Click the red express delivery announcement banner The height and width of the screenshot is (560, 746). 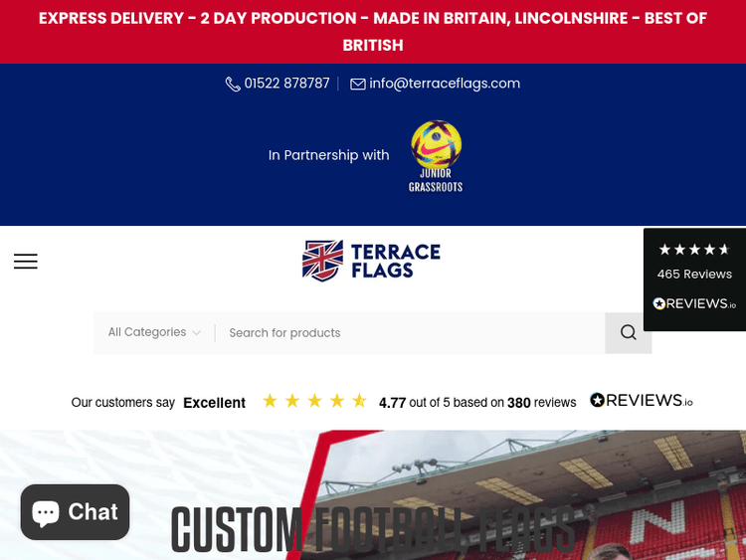[373, 32]
